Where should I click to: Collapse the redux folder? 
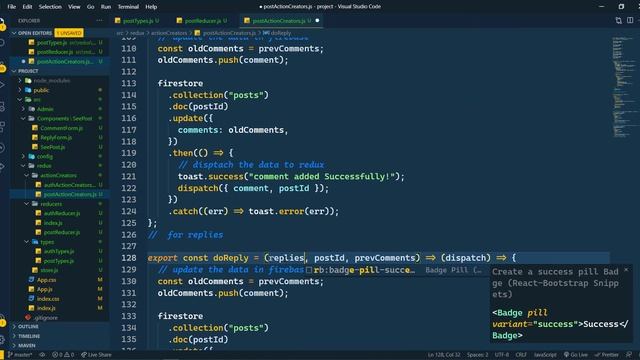[23, 166]
